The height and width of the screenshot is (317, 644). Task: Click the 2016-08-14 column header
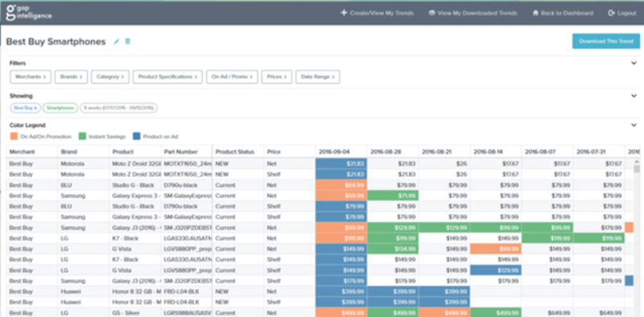point(496,151)
